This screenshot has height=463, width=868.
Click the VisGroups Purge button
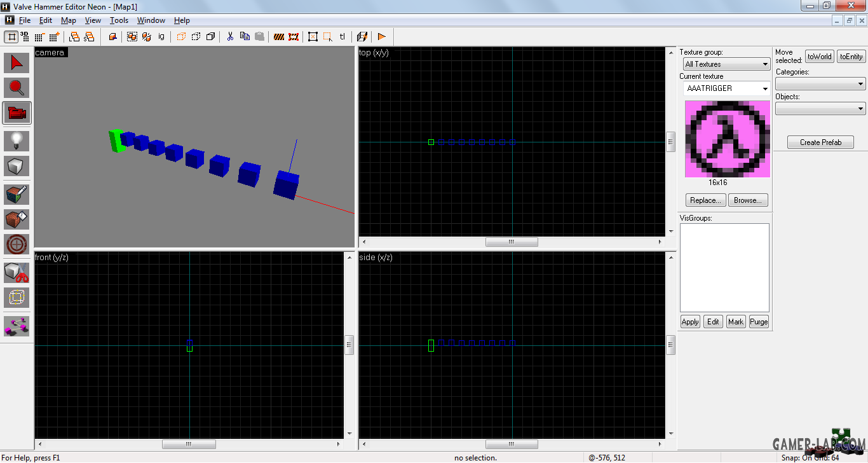(x=759, y=322)
